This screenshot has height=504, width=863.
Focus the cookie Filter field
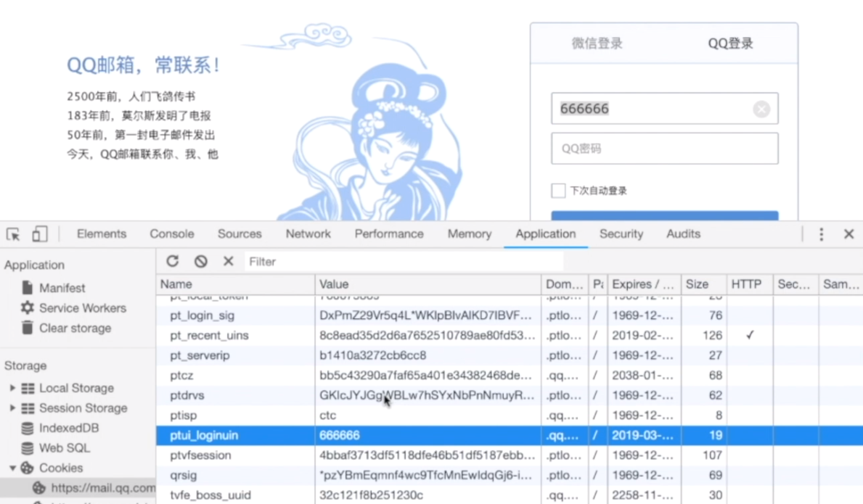point(404,262)
